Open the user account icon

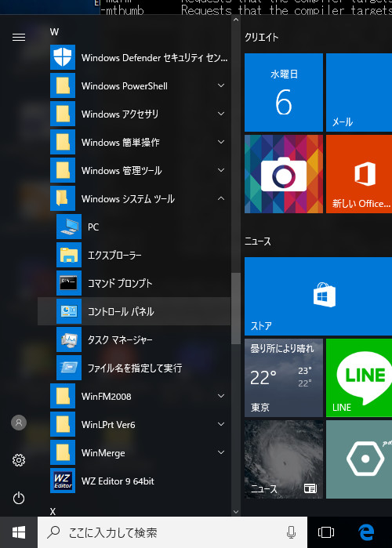(19, 423)
